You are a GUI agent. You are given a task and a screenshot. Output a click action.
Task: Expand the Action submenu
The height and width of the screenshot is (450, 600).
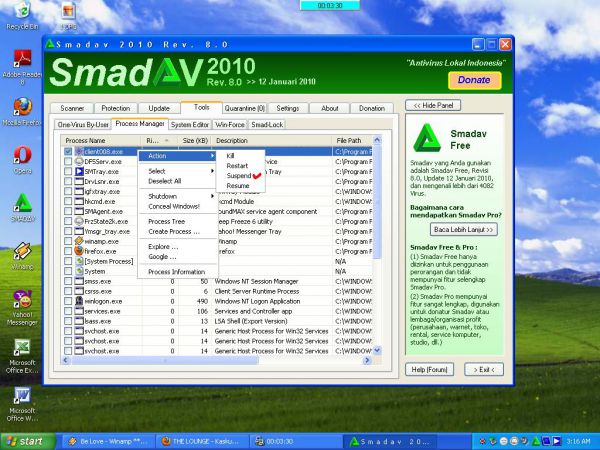(x=178, y=156)
